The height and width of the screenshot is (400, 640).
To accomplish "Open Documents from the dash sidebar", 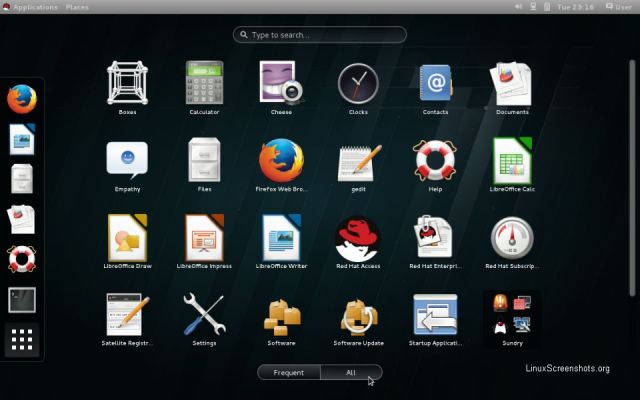I will (21, 219).
